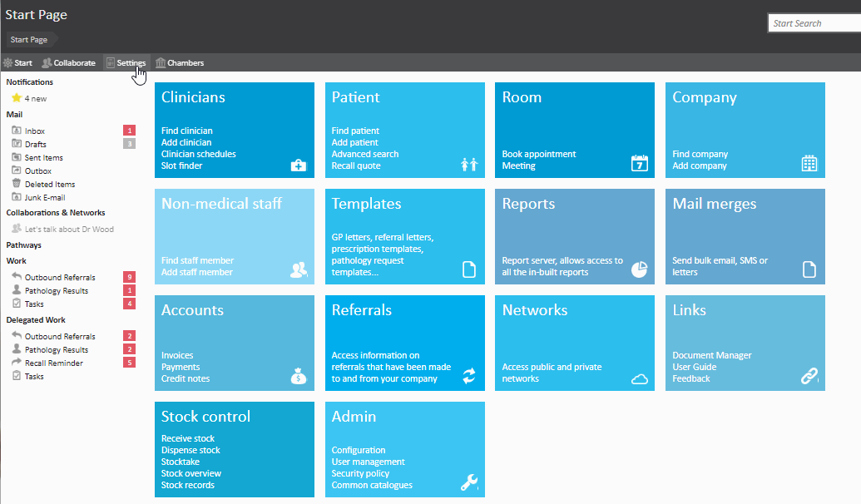861x504 pixels.
Task: Click the star icon next to 4 new
Action: [17, 98]
